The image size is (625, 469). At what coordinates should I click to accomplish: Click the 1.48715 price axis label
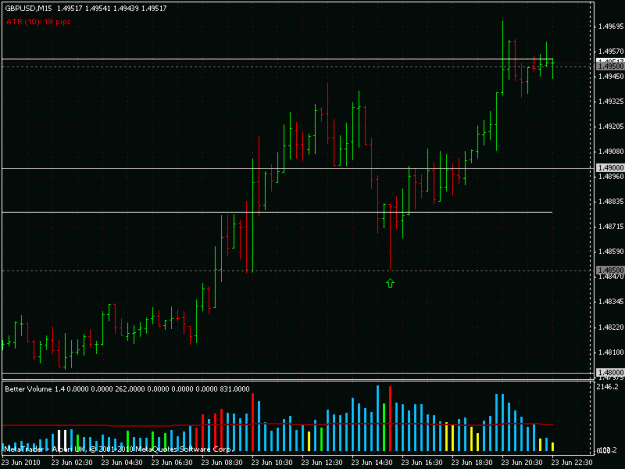click(611, 226)
